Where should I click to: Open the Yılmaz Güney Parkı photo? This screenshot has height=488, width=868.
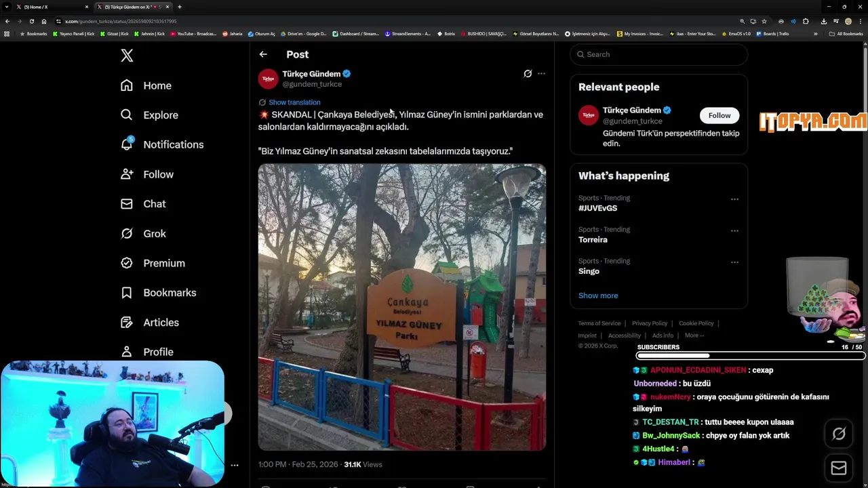[x=402, y=307]
